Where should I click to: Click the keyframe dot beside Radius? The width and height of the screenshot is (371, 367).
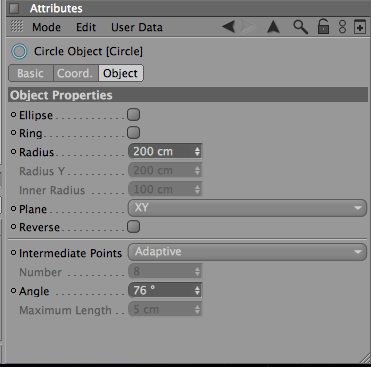click(x=13, y=152)
